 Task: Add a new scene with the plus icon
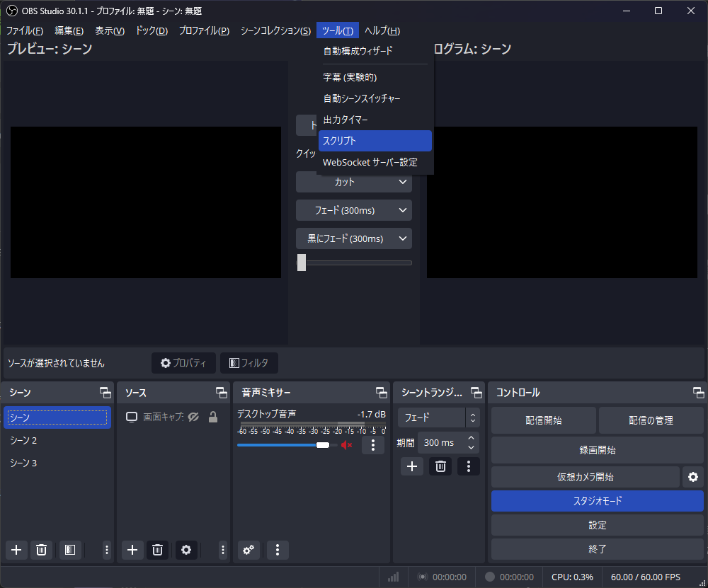[16, 550]
